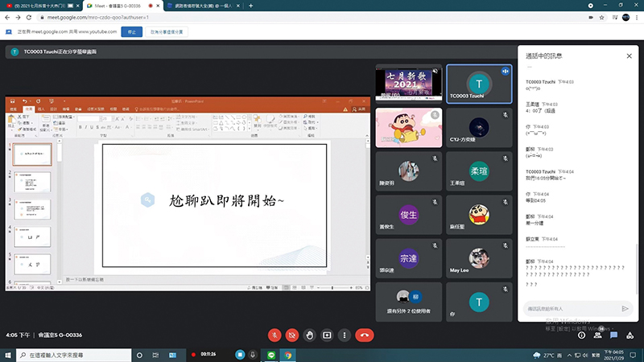Open the Chrome profile avatar
The image size is (644, 362).
[626, 17]
